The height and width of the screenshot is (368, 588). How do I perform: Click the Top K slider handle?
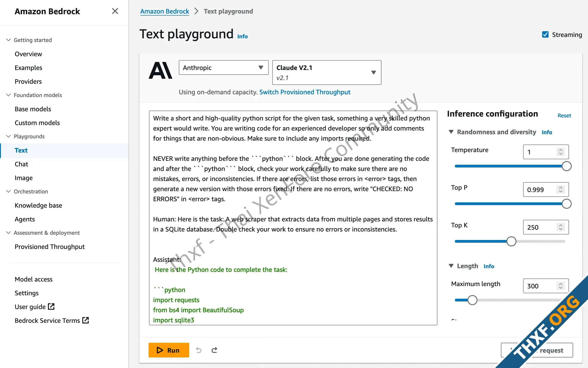pos(511,241)
